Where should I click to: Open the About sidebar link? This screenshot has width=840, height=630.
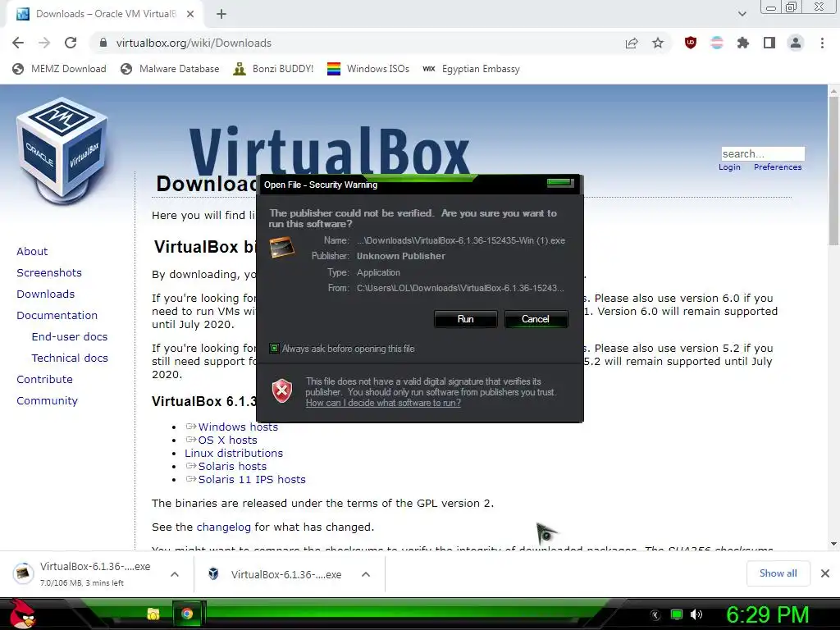(32, 251)
